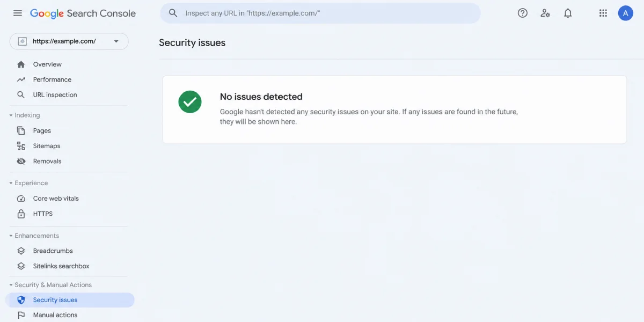
Task: Click the HTTPS lock icon
Action: (21, 214)
